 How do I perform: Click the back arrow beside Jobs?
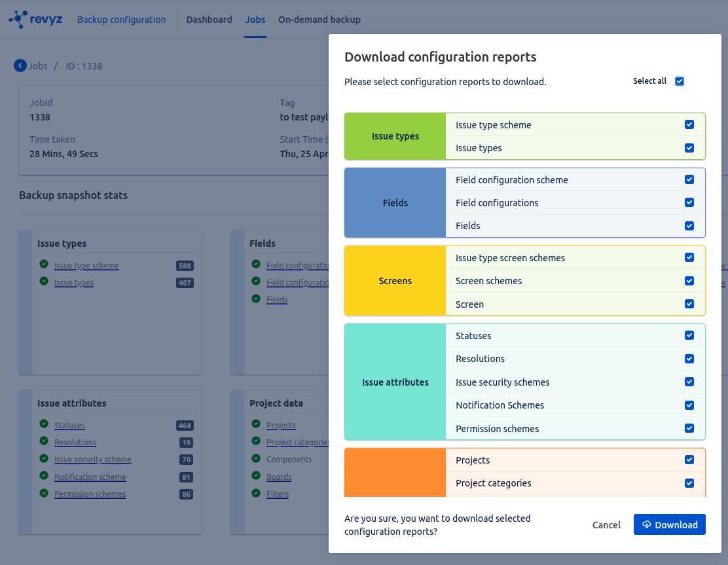coord(20,65)
